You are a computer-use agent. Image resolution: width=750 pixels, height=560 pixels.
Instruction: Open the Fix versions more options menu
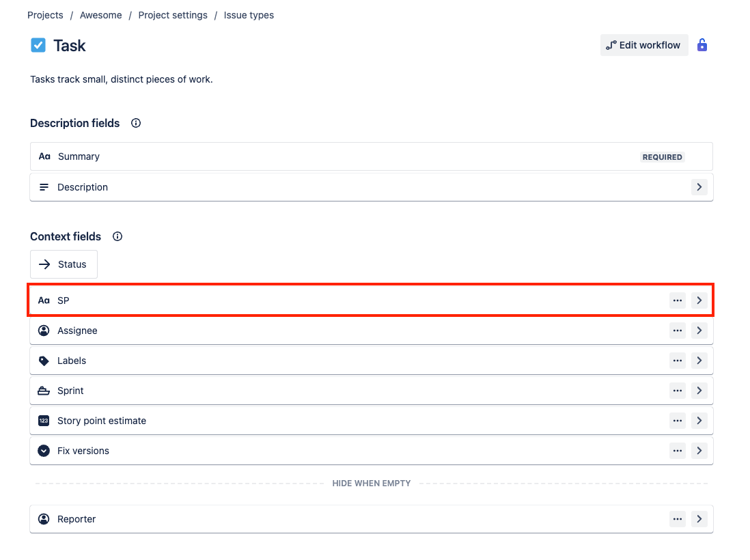pyautogui.click(x=677, y=451)
